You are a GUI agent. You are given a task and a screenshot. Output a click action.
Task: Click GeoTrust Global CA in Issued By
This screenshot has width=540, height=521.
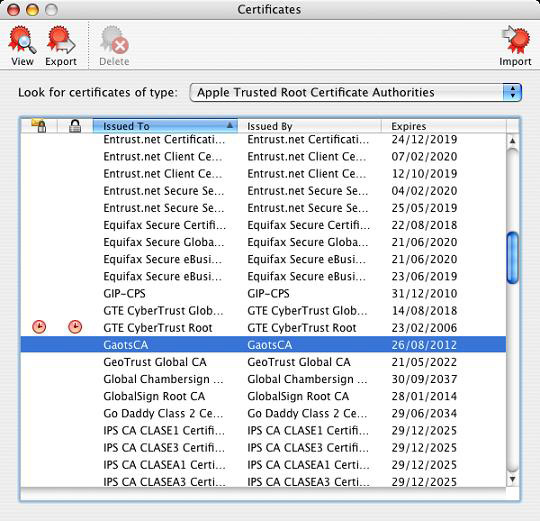point(299,362)
